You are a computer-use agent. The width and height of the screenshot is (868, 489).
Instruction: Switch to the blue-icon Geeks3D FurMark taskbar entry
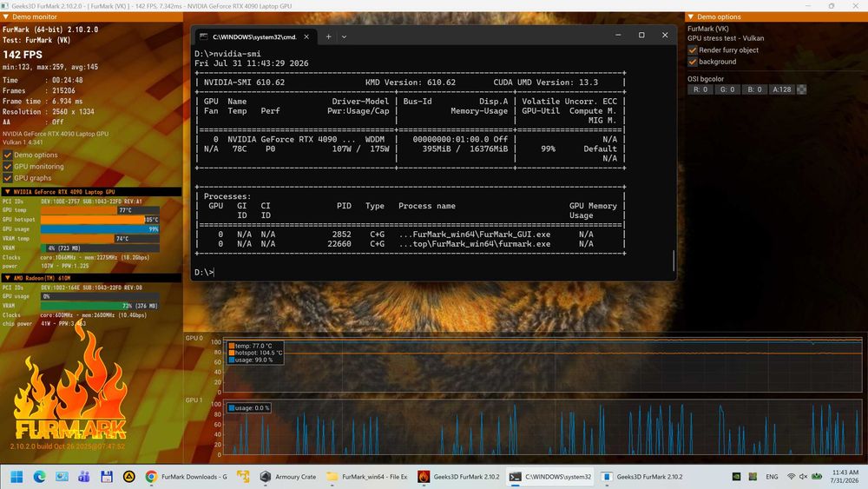click(x=642, y=476)
